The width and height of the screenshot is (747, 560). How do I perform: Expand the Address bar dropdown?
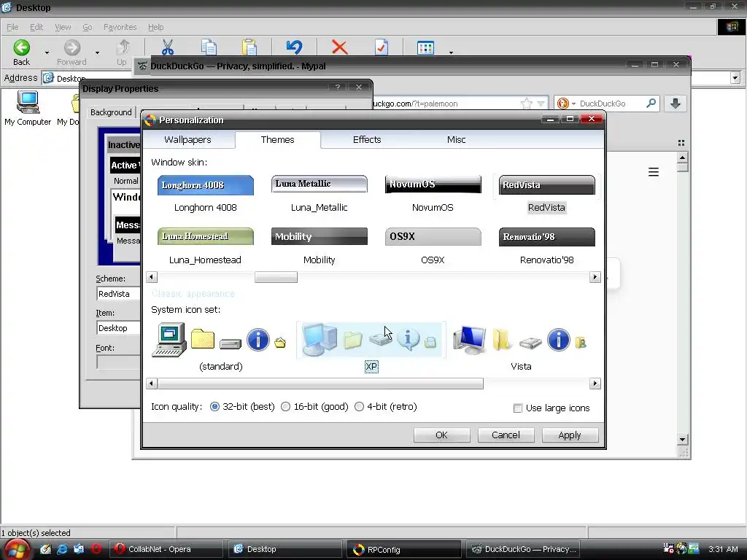pos(735,77)
